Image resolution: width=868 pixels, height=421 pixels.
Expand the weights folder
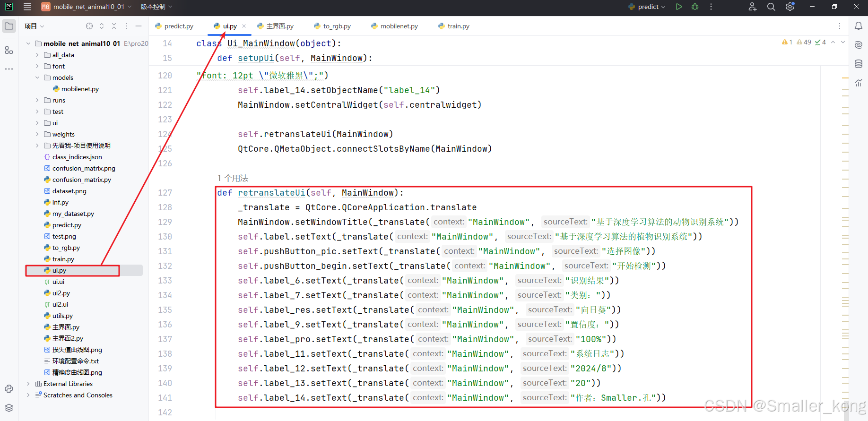[37, 134]
